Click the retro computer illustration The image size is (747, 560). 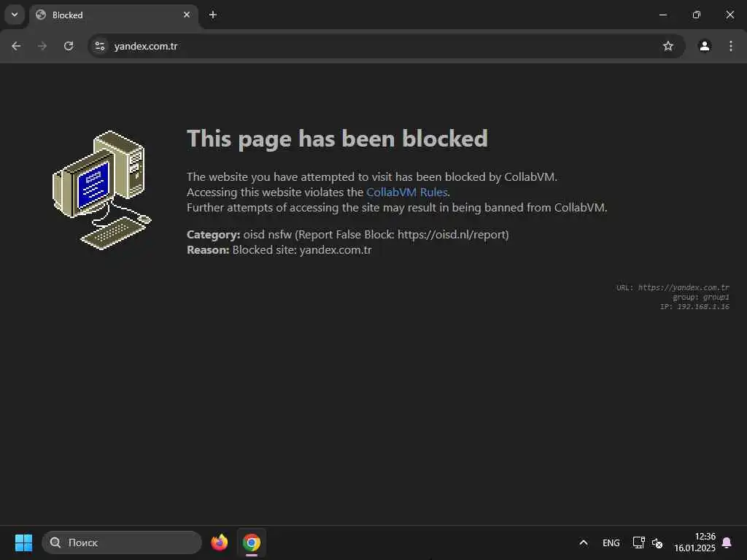[x=101, y=190]
